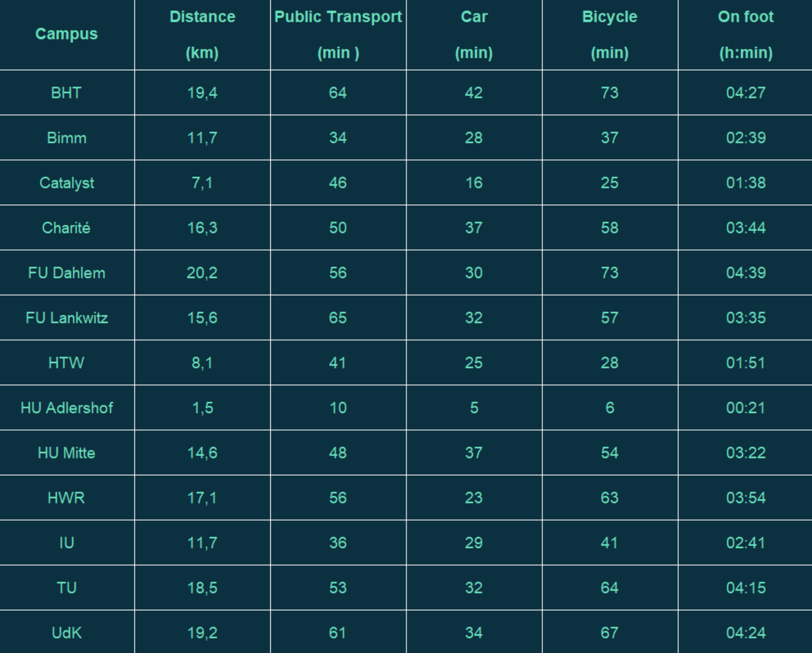Click the Catalyst row label

[66, 183]
